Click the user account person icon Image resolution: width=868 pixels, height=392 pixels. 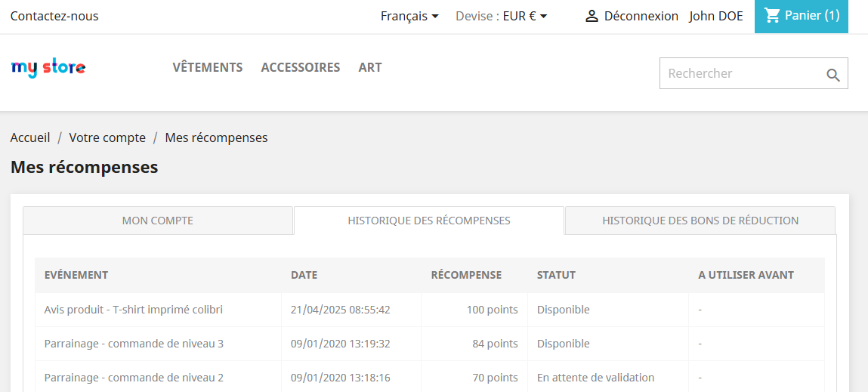pos(592,16)
